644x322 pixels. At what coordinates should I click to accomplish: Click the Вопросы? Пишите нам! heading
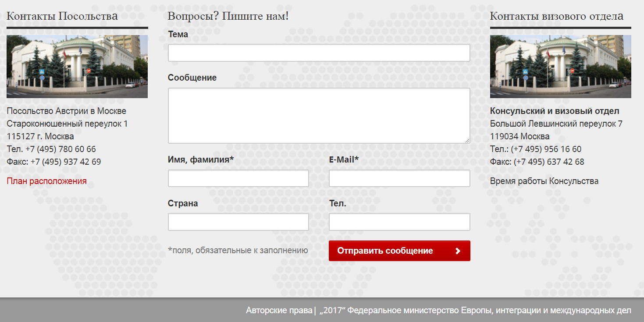coord(228,16)
